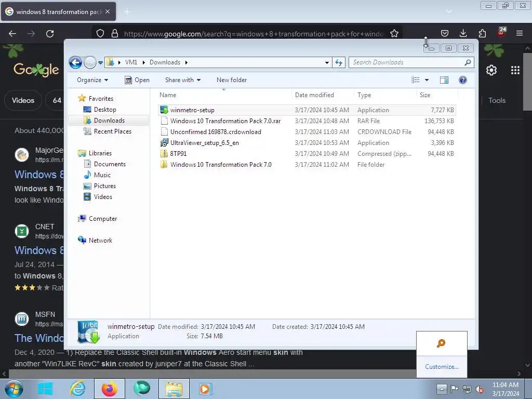Bookmark this page with star icon
532x399 pixels.
click(x=394, y=34)
